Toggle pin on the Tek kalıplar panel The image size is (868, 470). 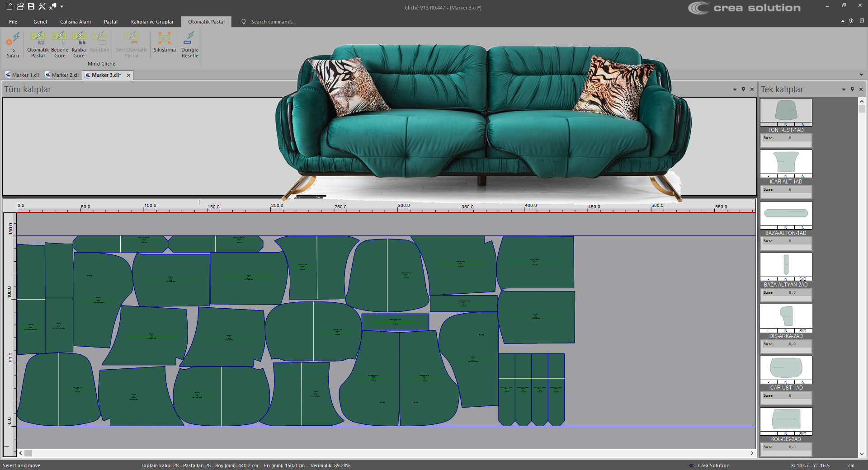[x=852, y=89]
